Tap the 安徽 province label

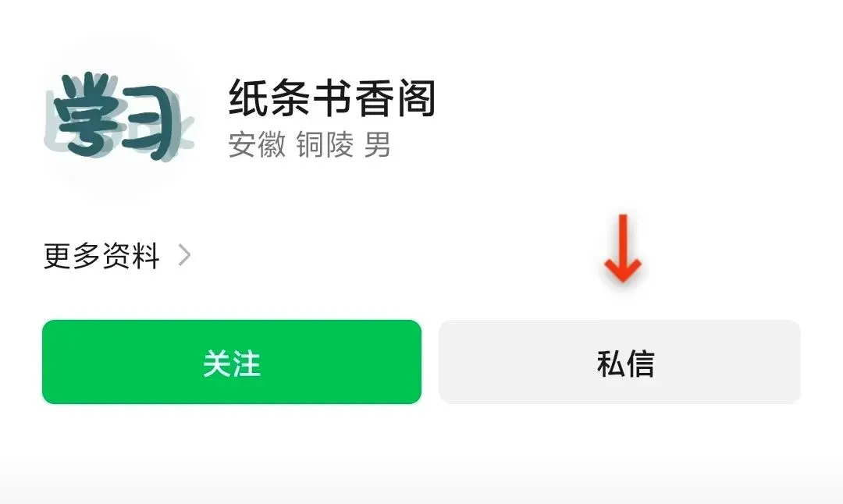click(x=257, y=144)
